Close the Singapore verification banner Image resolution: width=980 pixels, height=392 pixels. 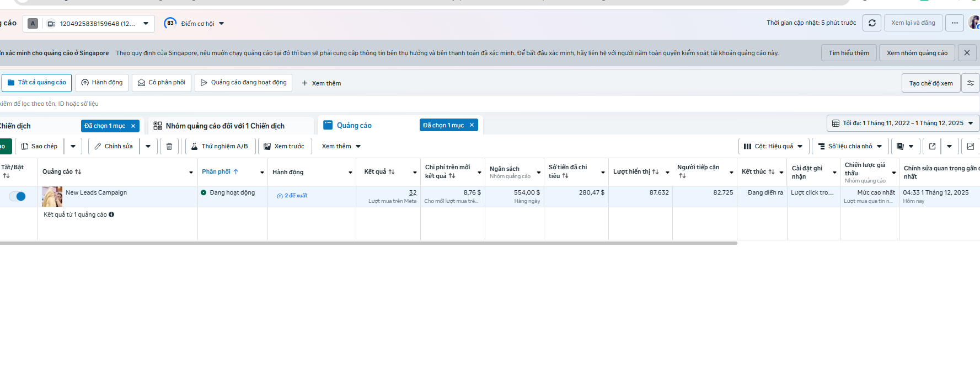[967, 53]
